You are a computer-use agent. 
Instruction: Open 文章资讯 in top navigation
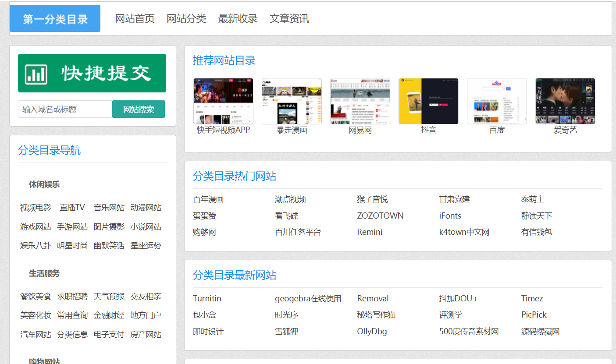289,18
